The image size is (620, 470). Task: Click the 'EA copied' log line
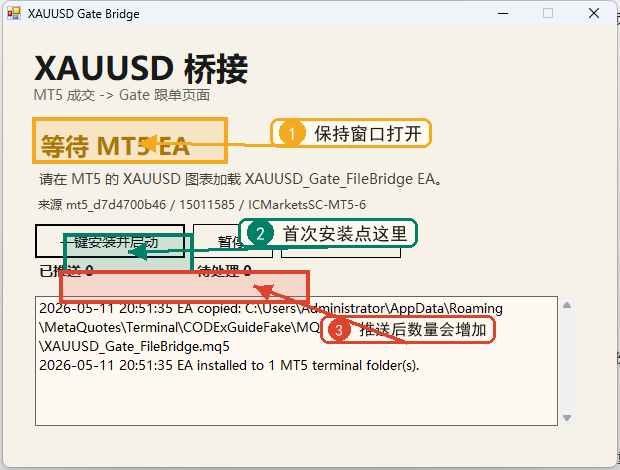click(271, 308)
